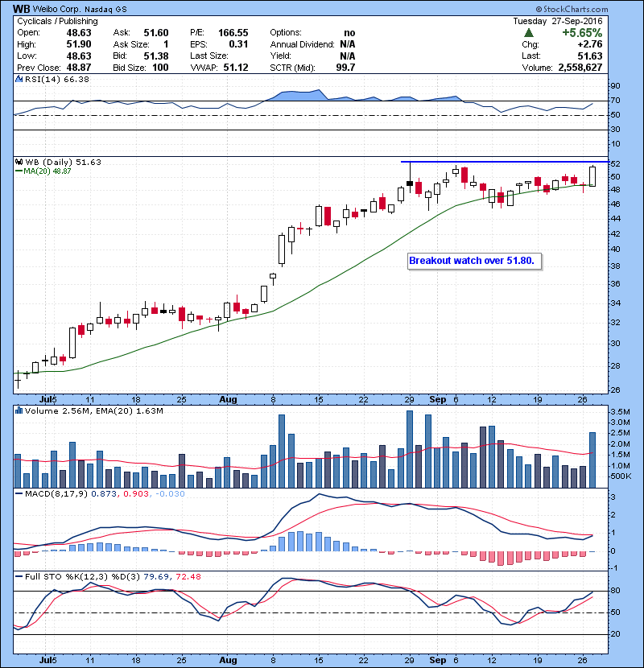Click the High value 51.90

(79, 44)
